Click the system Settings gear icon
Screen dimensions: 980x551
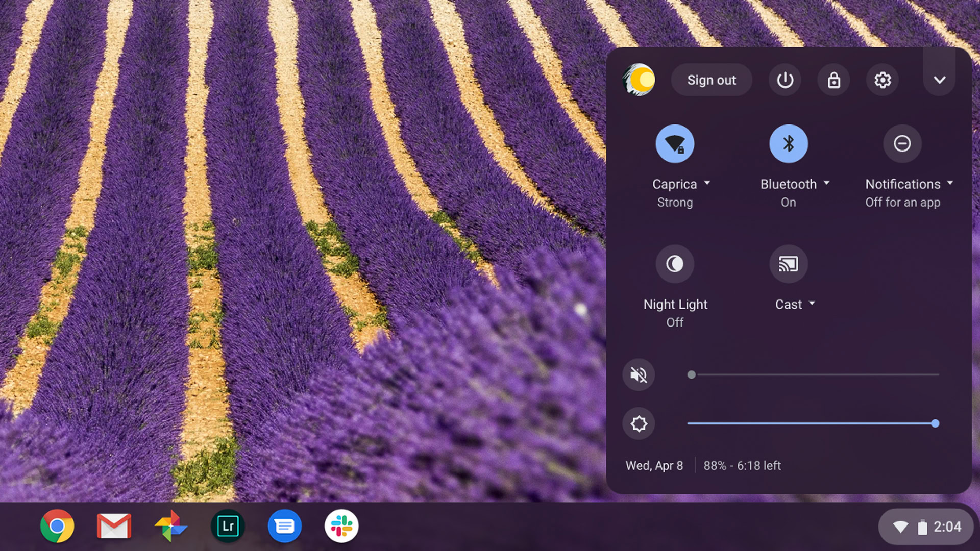pos(883,80)
